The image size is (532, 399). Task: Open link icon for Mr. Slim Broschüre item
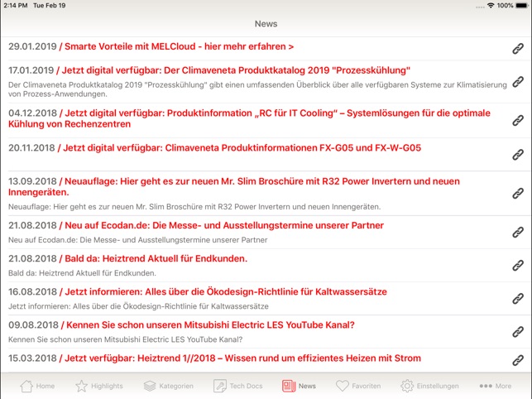click(518, 193)
